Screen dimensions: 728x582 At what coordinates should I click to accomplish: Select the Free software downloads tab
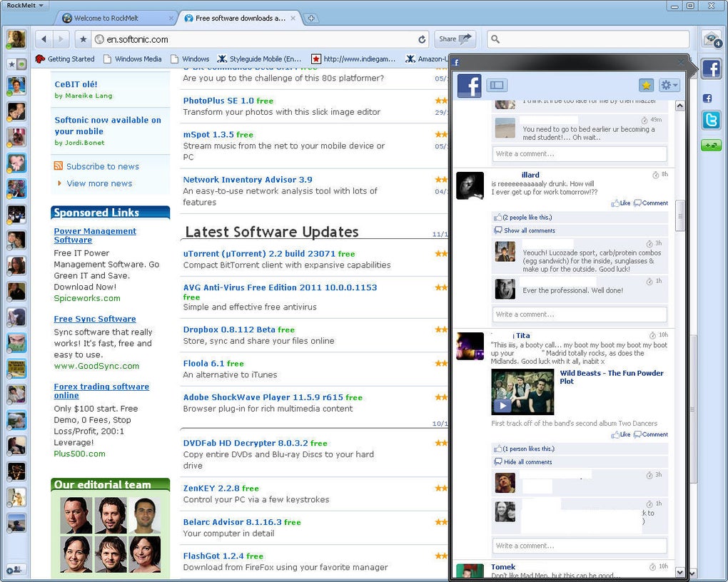pos(240,18)
